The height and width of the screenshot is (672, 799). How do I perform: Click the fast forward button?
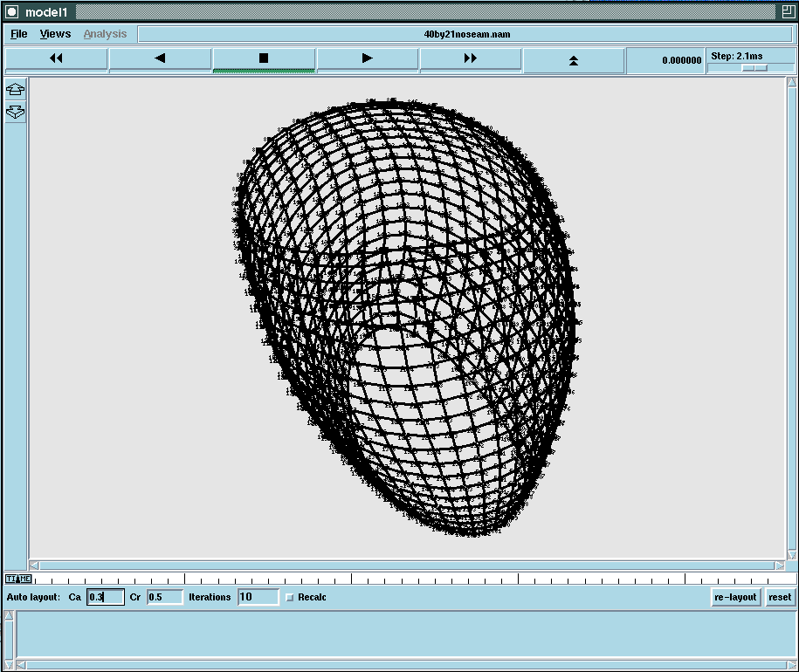click(x=470, y=58)
